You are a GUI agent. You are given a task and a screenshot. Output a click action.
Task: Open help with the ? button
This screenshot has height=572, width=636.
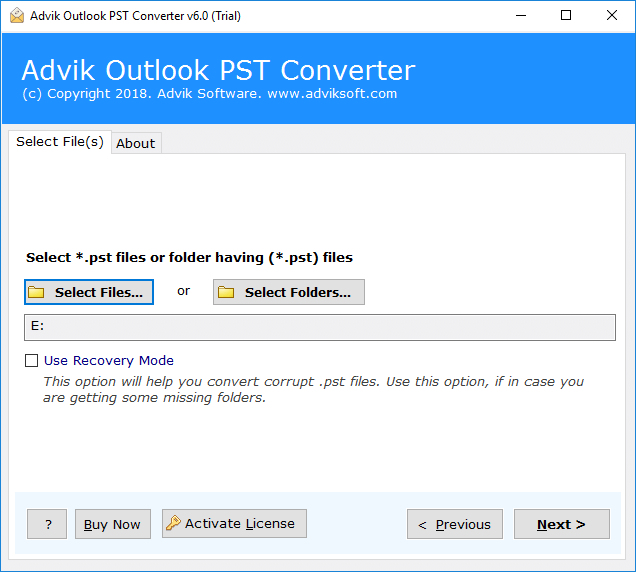(47, 524)
